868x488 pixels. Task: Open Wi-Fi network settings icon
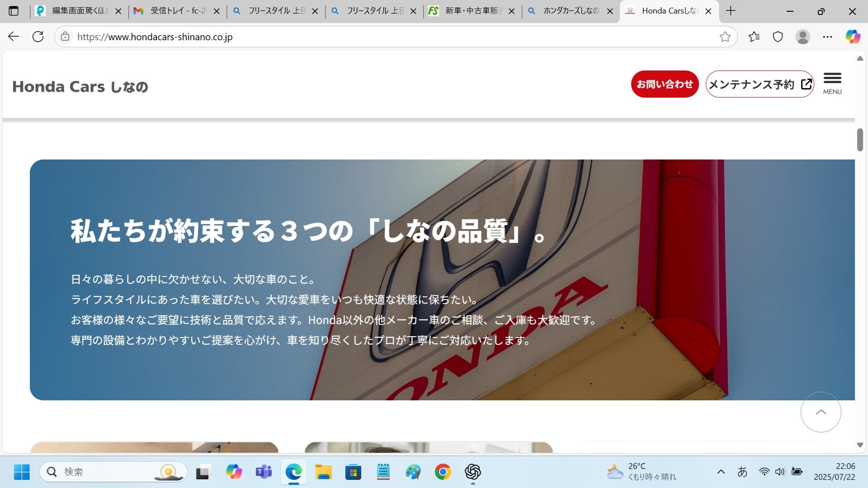click(764, 472)
